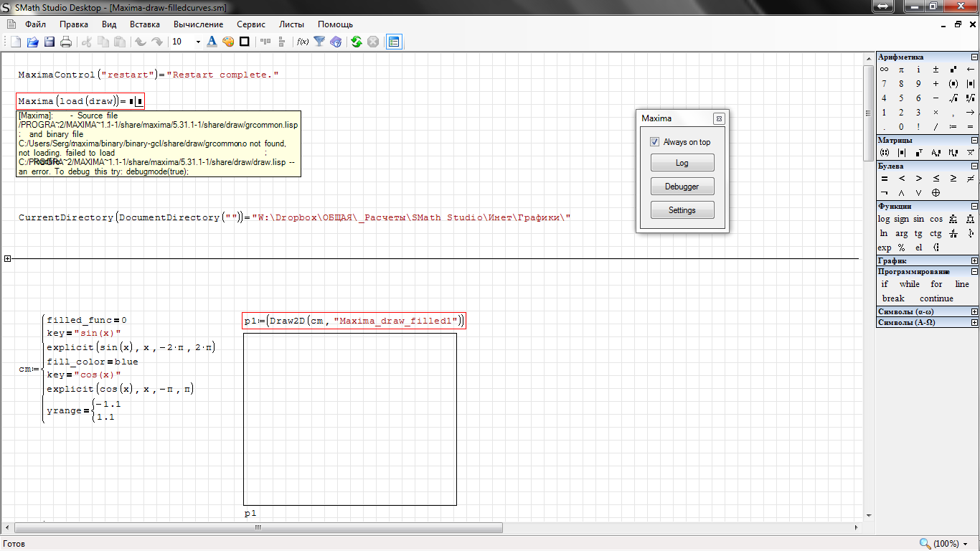Collapse the Матрицы panel
The image size is (980, 551).
click(974, 140)
